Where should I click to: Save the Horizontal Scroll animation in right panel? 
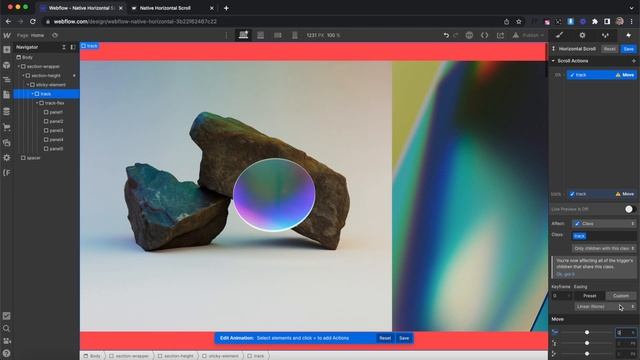pos(629,49)
